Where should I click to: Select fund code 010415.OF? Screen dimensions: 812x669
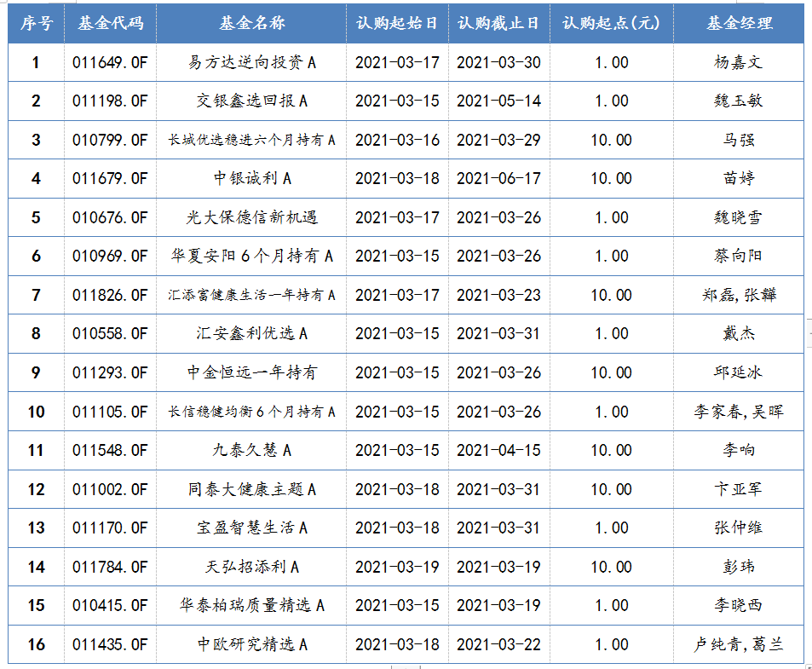click(x=110, y=606)
